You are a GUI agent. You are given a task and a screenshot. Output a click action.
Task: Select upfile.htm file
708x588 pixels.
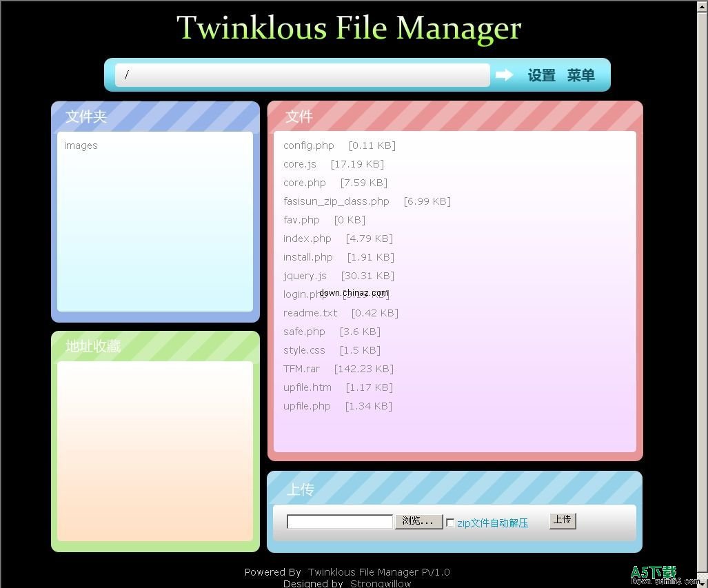(307, 387)
